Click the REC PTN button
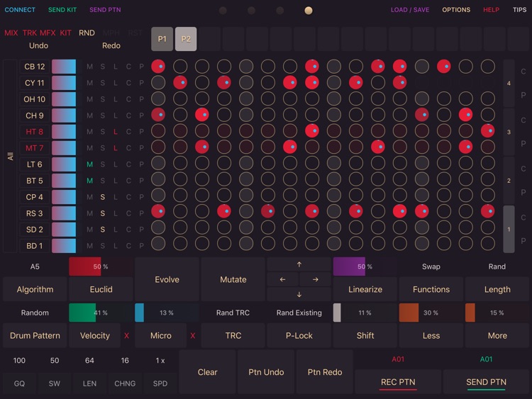Viewport: 532px width, 399px height. coord(398,382)
